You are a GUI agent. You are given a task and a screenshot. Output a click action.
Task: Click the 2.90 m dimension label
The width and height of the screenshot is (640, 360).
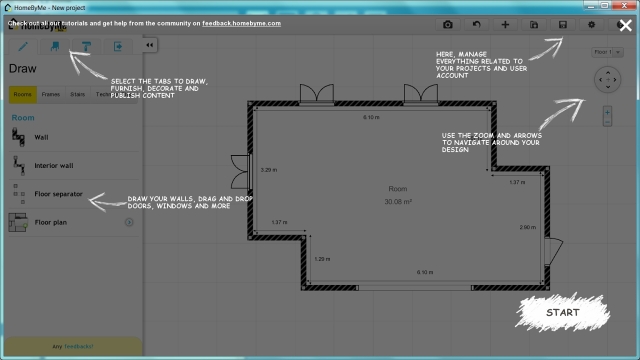click(528, 227)
